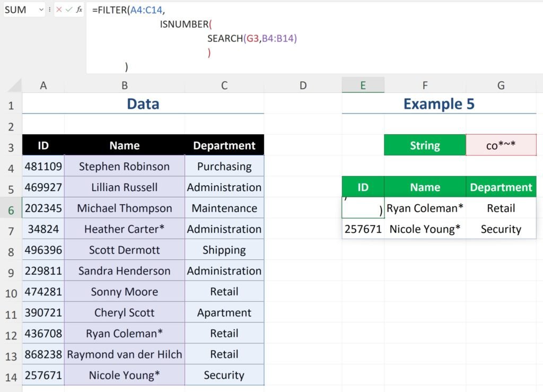Click the green String label cell

pos(425,145)
